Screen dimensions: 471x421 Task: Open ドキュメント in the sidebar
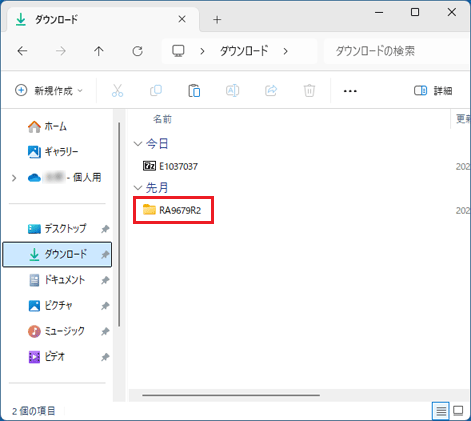click(x=57, y=280)
